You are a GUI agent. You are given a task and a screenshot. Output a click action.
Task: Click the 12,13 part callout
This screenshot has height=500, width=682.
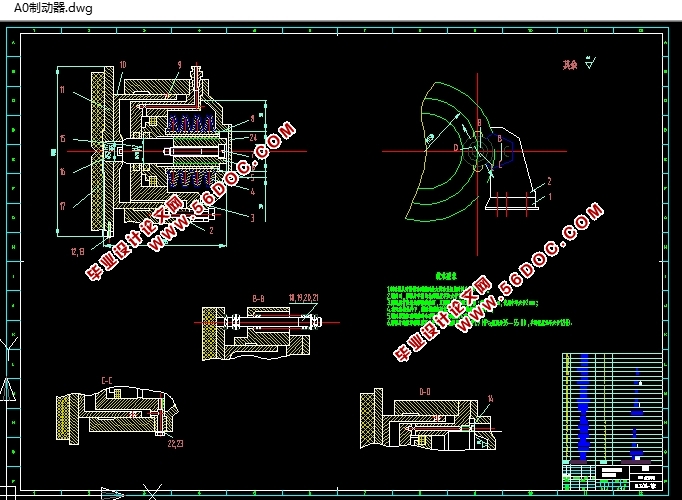(x=77, y=251)
